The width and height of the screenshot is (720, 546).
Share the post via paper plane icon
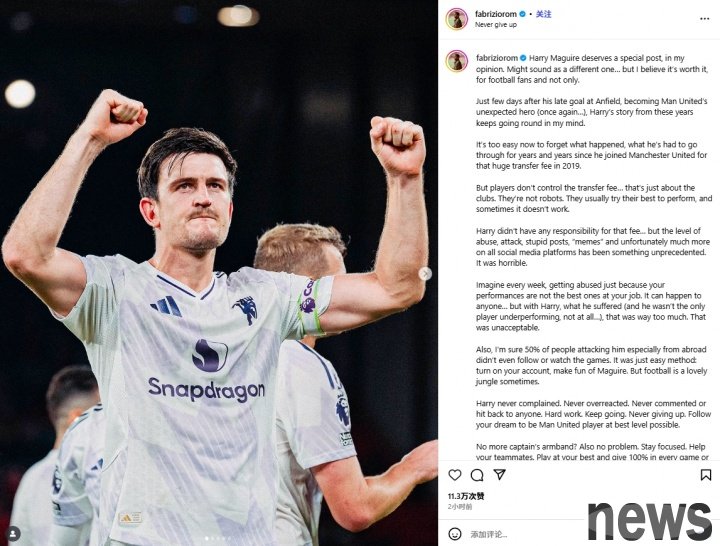499,474
